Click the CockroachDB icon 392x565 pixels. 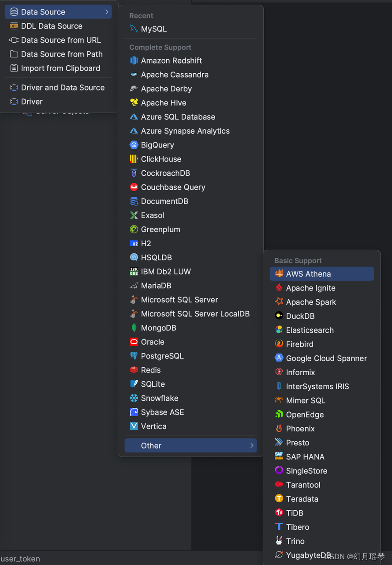[134, 173]
